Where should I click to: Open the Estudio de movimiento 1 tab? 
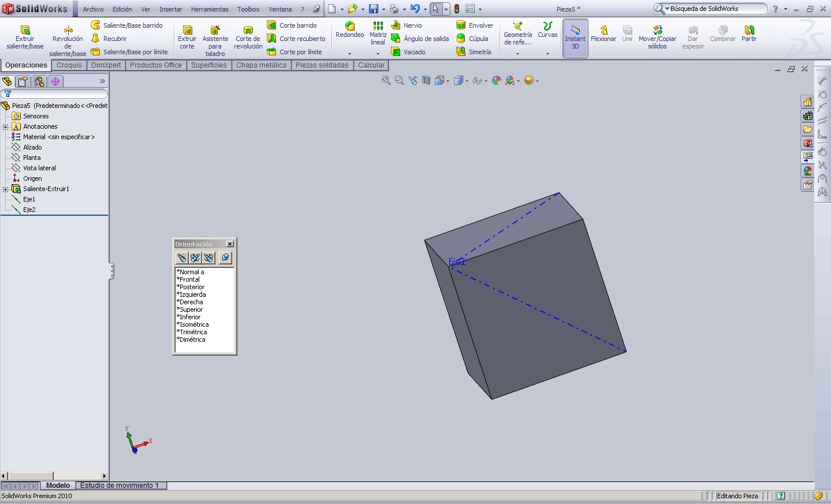click(121, 486)
